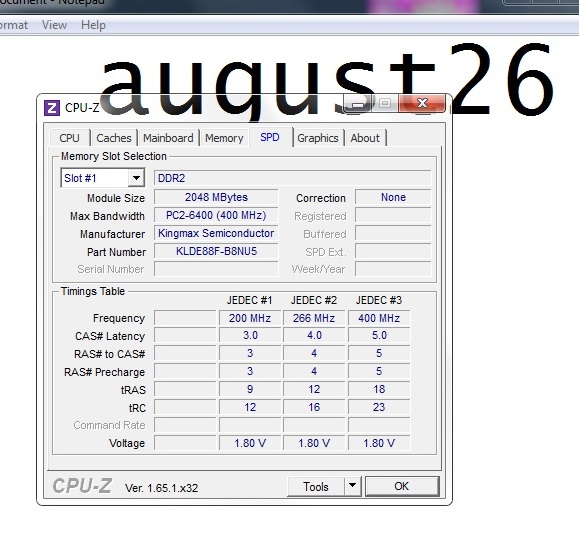Image resolution: width=579 pixels, height=535 pixels.
Task: Expand the Tools dropdown arrow
Action: (353, 486)
